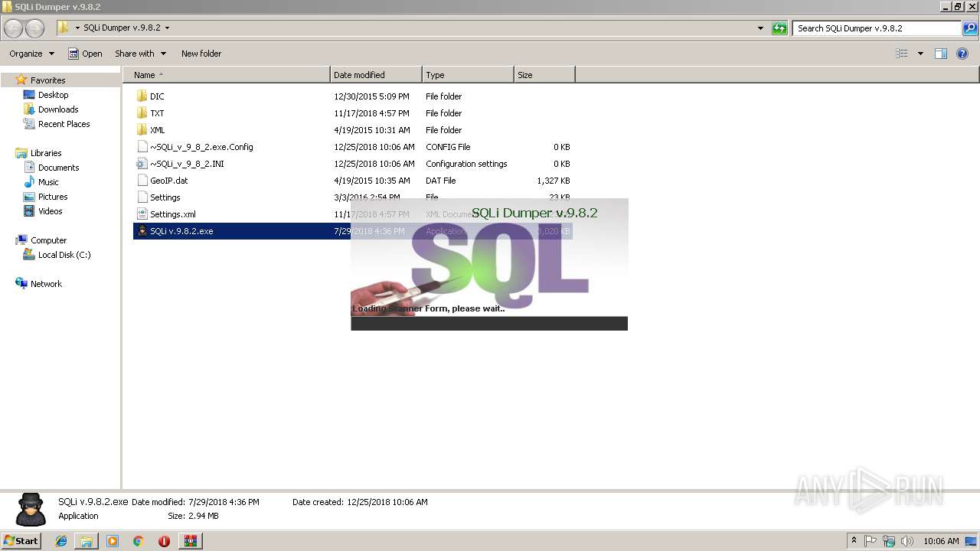Click Windows Explorer taskbar icon
Viewport: 980px width, 551px height.
87,541
